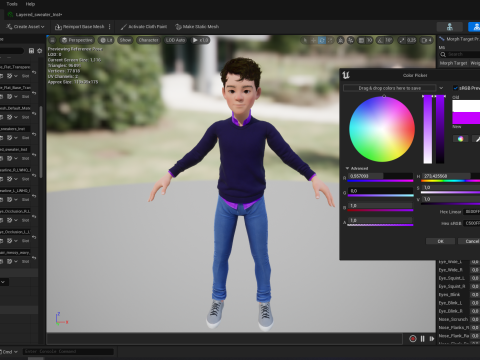Toggle surface snapping icon

pos(351,40)
